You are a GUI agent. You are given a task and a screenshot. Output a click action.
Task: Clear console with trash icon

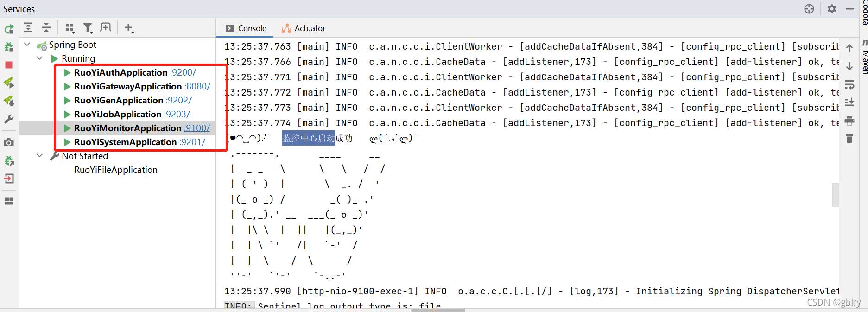pos(849,138)
